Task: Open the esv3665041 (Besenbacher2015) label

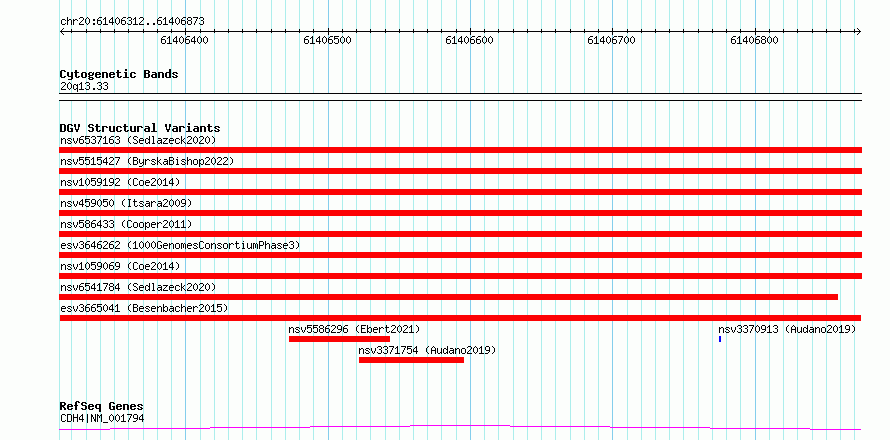Action: tap(144, 308)
